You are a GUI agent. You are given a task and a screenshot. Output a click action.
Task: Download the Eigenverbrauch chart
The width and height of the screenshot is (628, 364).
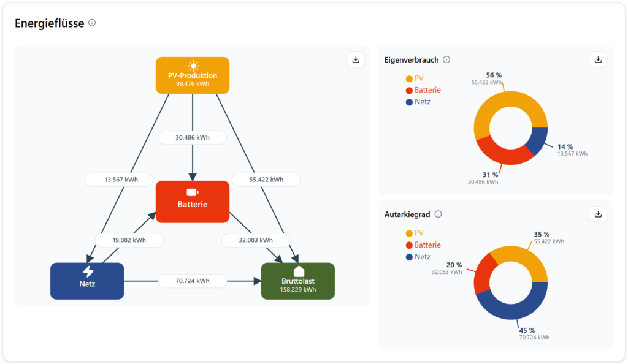point(598,59)
